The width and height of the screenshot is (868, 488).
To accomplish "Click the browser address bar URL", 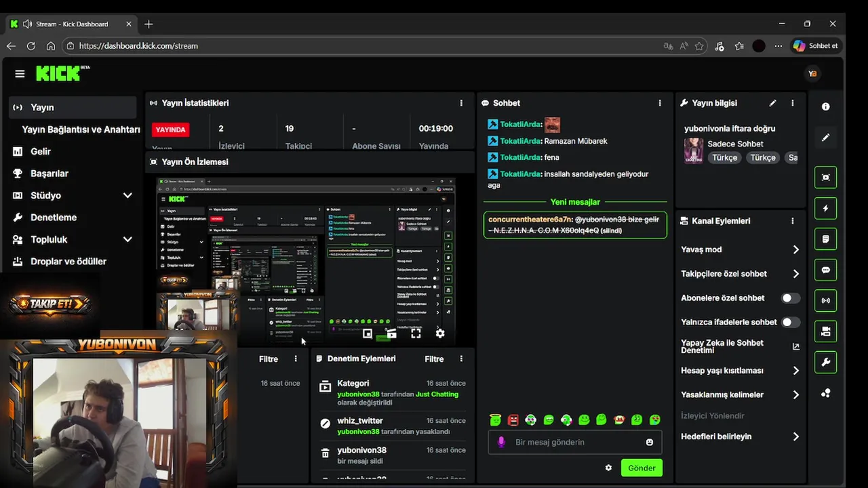I will pos(138,46).
